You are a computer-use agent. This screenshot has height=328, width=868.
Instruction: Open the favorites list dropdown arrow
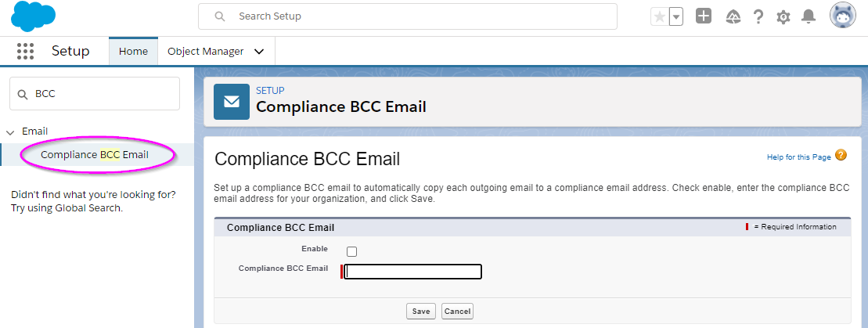(x=676, y=16)
